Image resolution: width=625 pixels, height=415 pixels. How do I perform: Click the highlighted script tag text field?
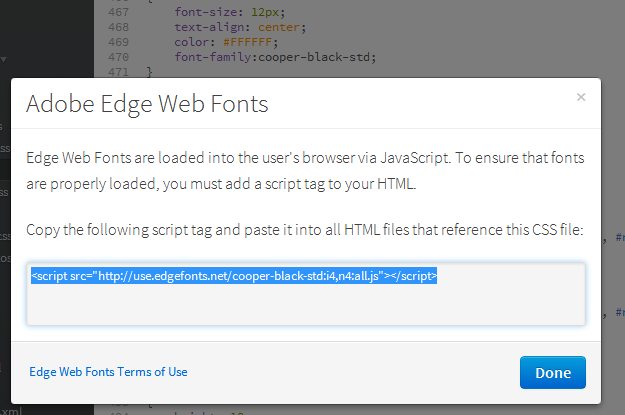(x=306, y=294)
